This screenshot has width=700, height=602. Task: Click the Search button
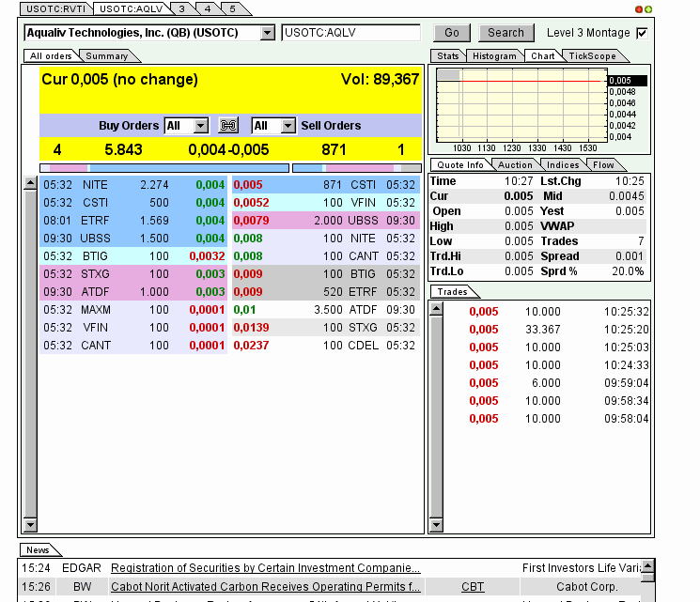click(x=506, y=33)
